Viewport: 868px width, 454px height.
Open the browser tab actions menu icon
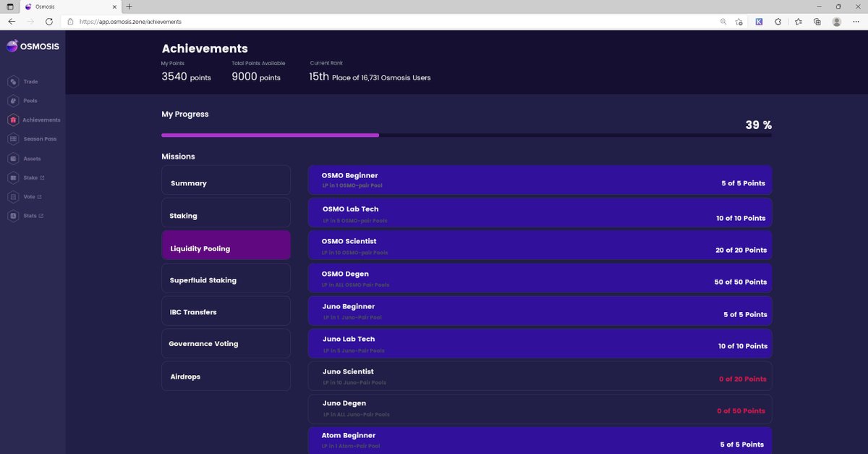(10, 7)
